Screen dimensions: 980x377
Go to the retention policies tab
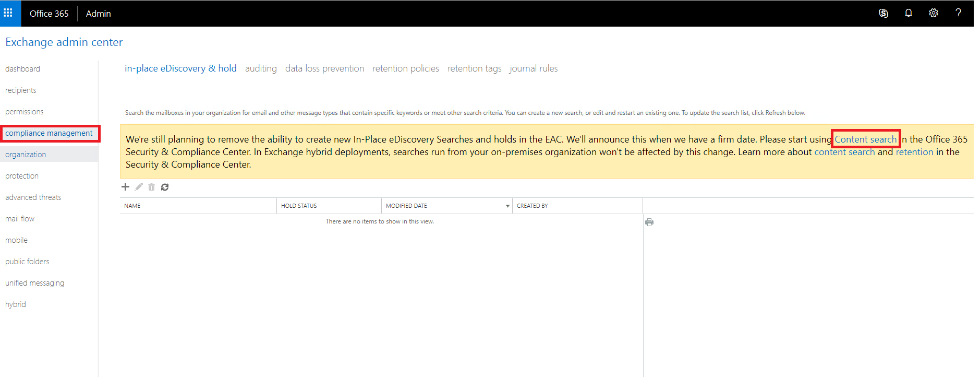[406, 68]
